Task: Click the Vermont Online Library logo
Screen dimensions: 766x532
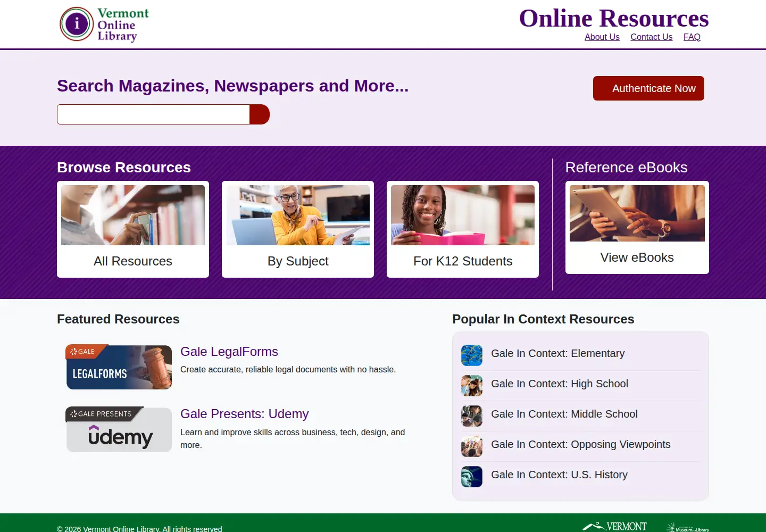Action: click(104, 24)
